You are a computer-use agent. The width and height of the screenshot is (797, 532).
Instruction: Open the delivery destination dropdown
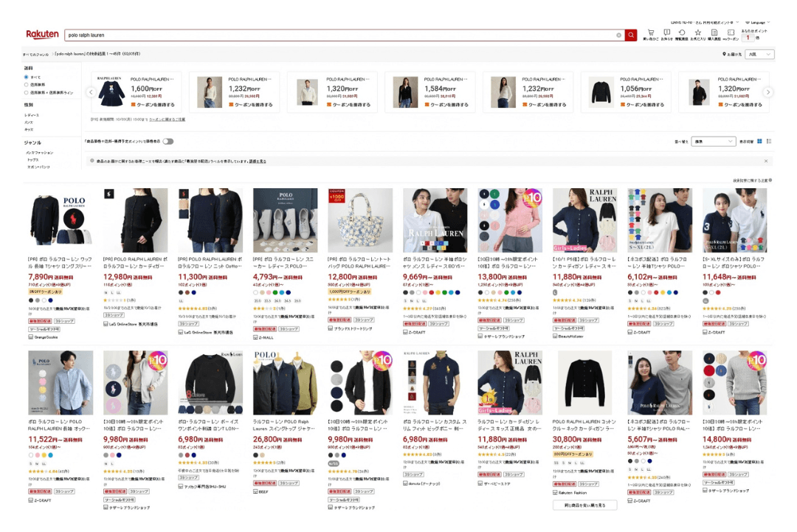coord(760,54)
